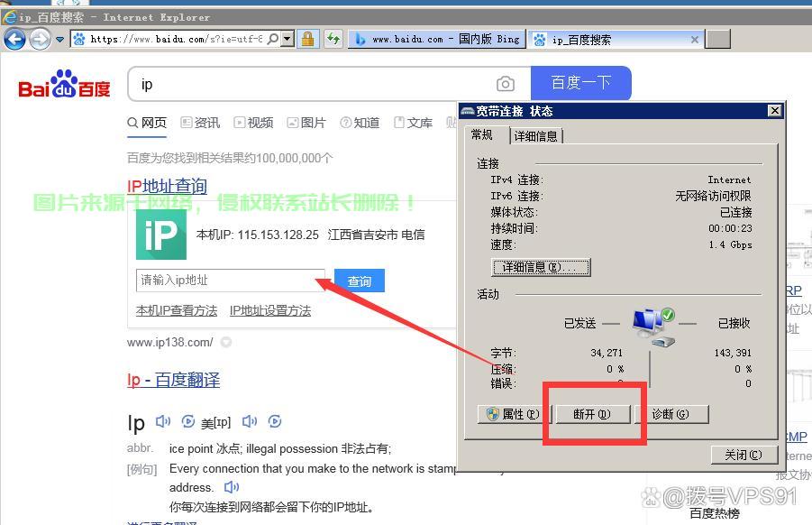Select the ip_百度搜索 tab
Screen dimensions: 812x525
(x=610, y=40)
